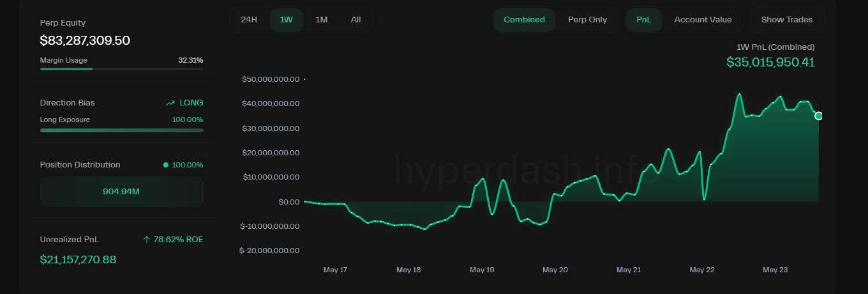Viewport: 868px width, 294px height.
Task: Select the 24H time range
Action: click(x=249, y=20)
